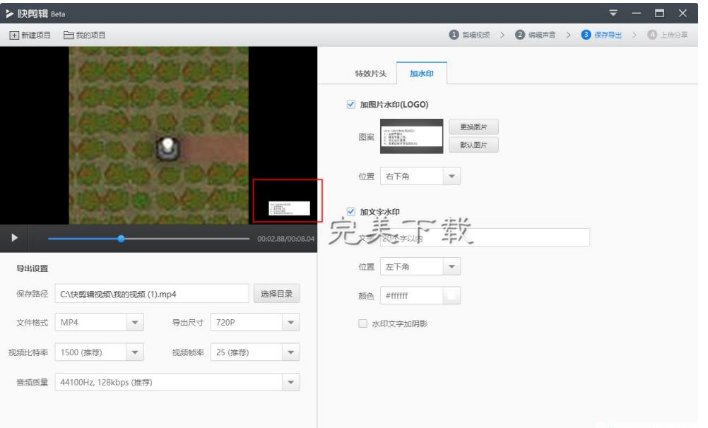Expand the 文件格式 MP4 dropdown
This screenshot has height=428, width=708.
point(134,323)
